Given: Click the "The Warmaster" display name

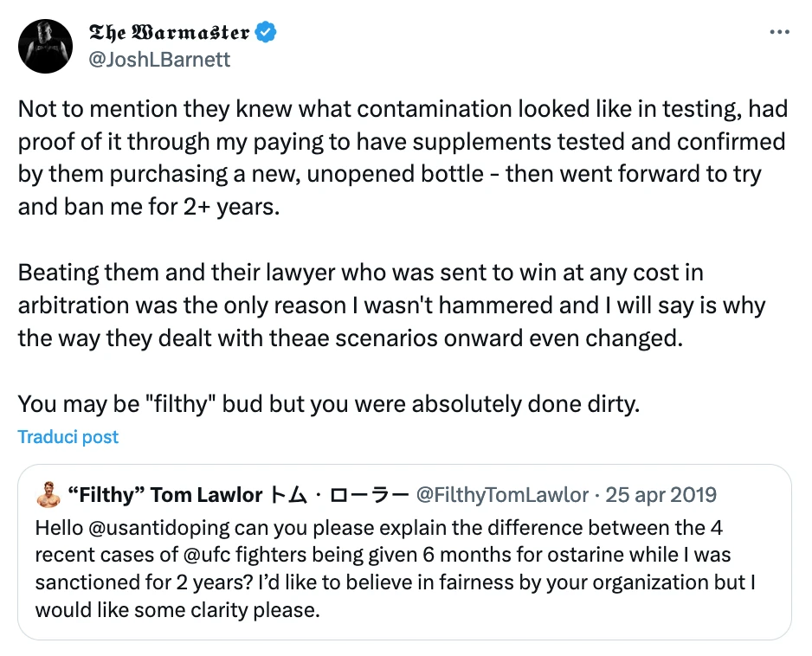Looking at the screenshot, I should tap(170, 34).
